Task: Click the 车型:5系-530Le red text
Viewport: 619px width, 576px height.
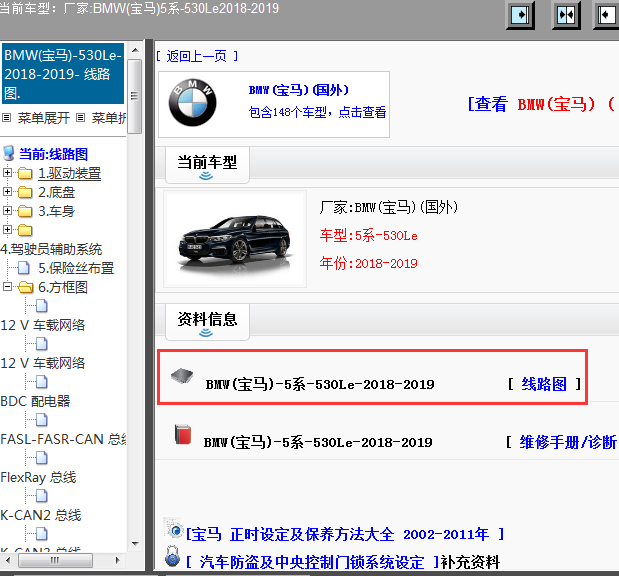Action: (368, 236)
